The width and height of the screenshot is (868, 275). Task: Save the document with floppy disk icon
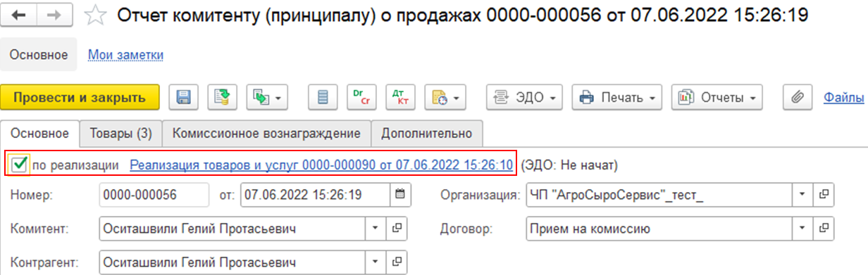click(183, 98)
